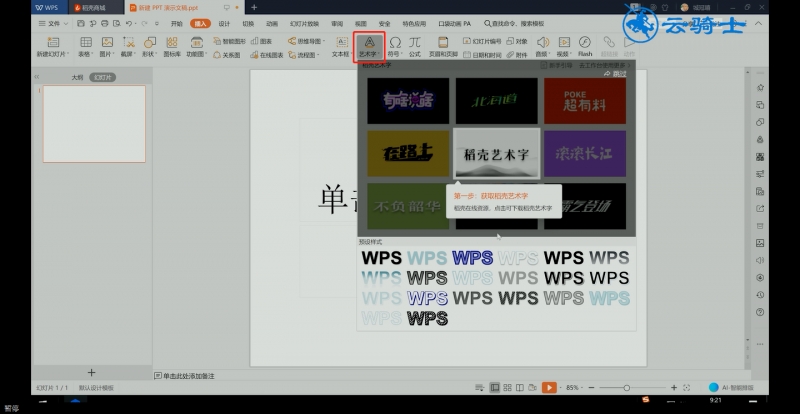800x414 pixels.
Task: Add an 附件 attachment
Action: (517, 55)
